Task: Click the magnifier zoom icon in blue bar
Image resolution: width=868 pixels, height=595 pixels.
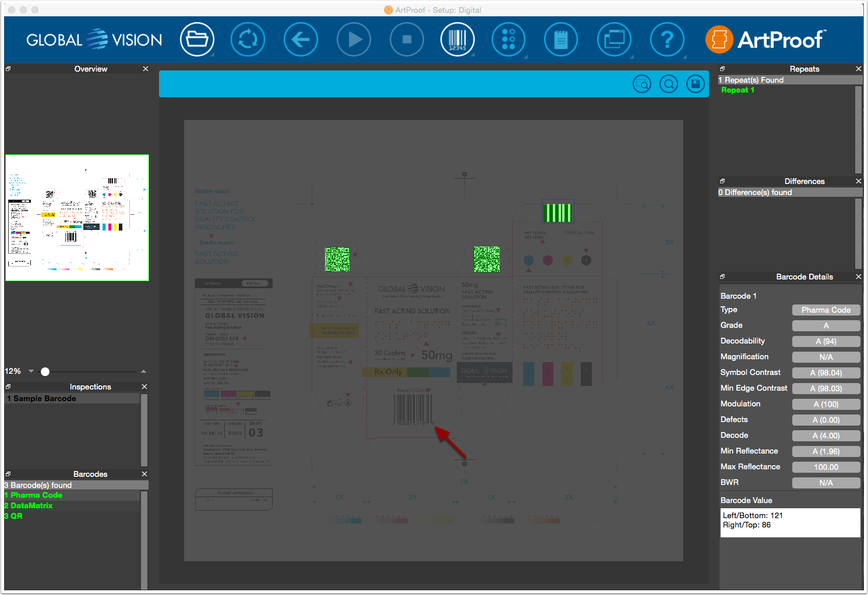Action: point(669,84)
